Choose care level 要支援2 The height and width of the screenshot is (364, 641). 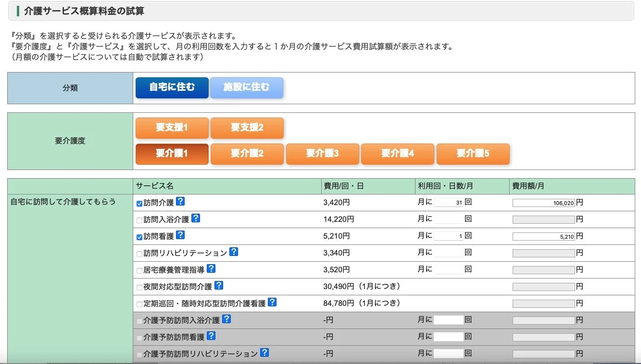point(247,128)
